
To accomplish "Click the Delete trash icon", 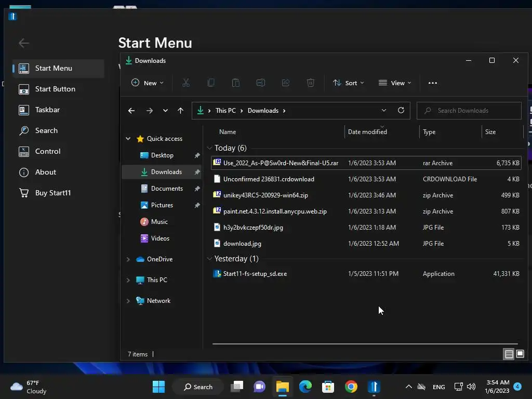I will click(311, 83).
